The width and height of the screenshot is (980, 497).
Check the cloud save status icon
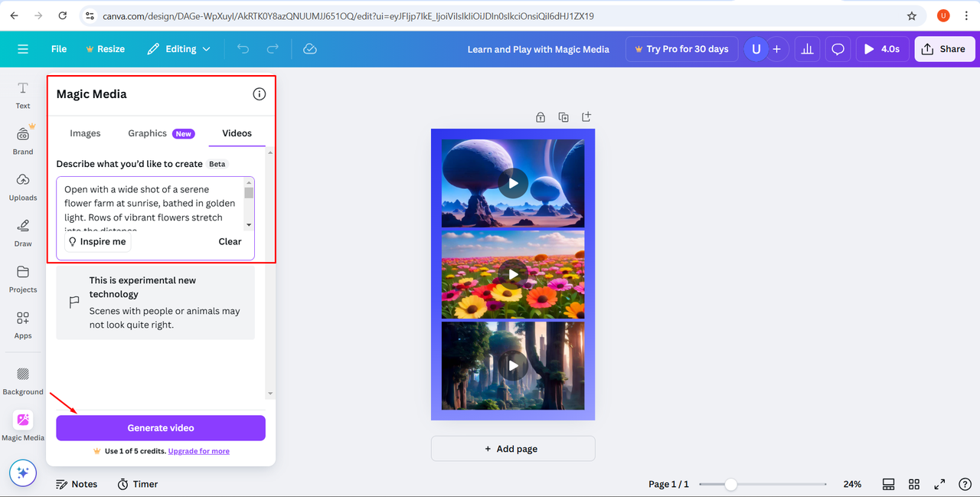[310, 49]
